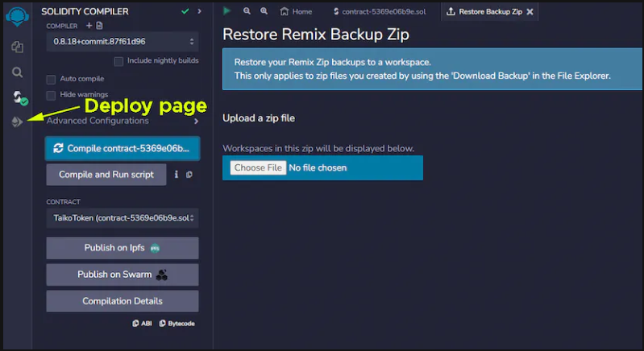Switch to contract-5369e06b9e.sol tab

click(x=380, y=11)
